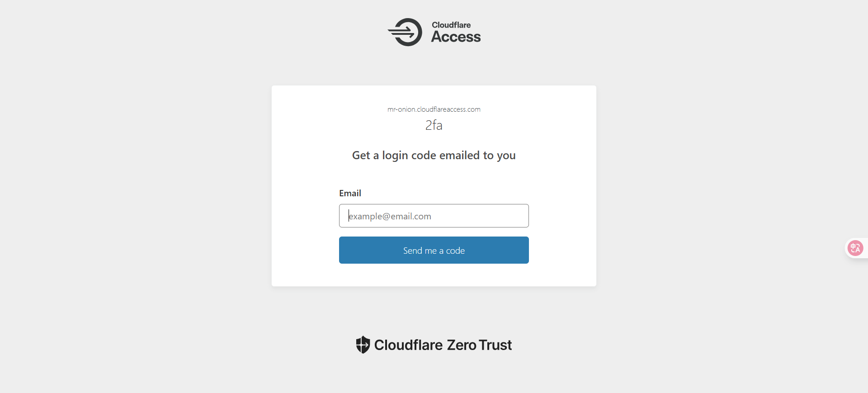Click the Cloudflare Access arrow logo icon
Image resolution: width=868 pixels, height=393 pixels.
(x=406, y=32)
